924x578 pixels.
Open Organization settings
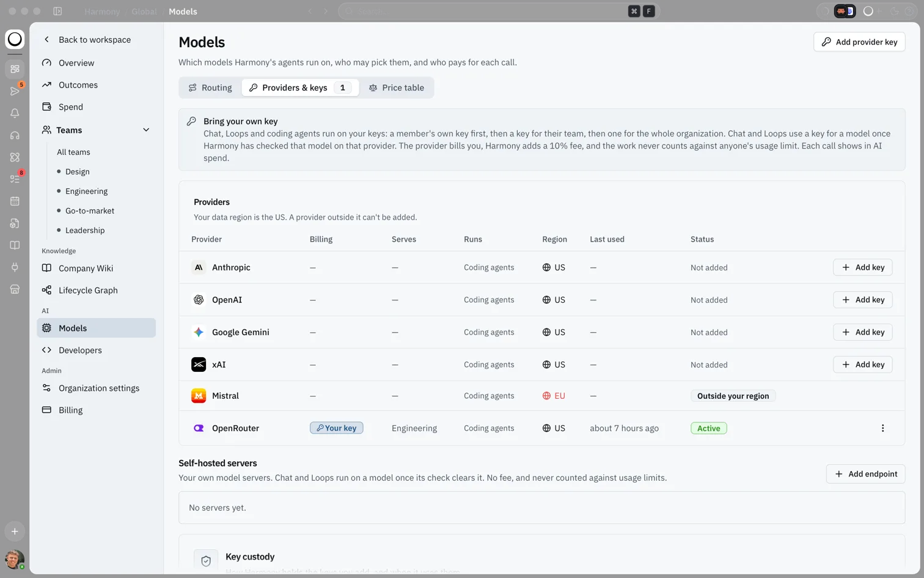97,388
